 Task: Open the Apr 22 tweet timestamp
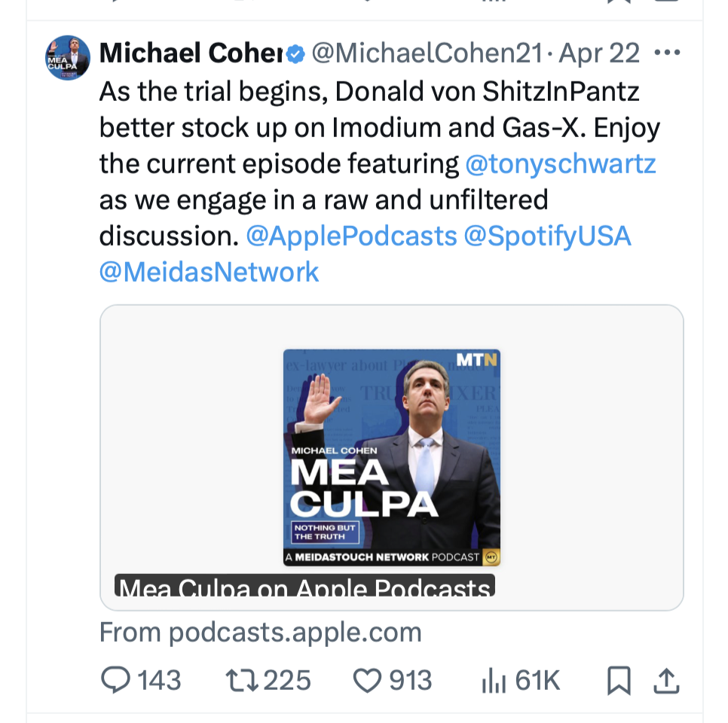(599, 53)
